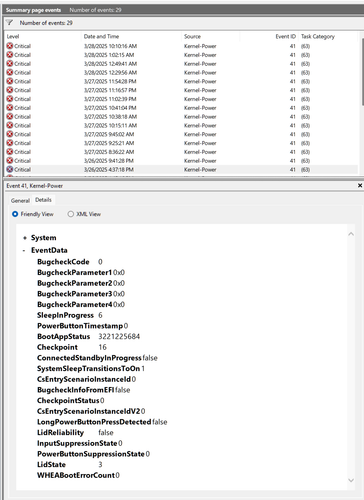Click the PowerButtonTimestamp field
Screen dimensions: 364x500
tap(82, 326)
